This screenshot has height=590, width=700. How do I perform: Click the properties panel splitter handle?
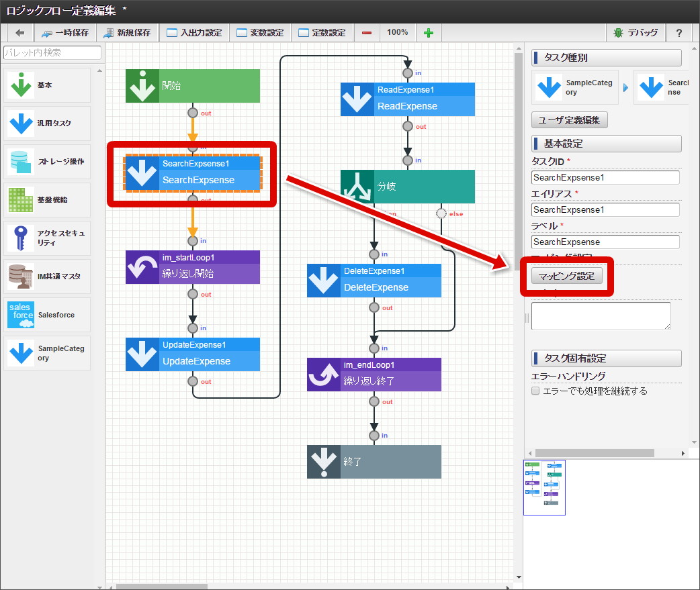click(x=526, y=318)
